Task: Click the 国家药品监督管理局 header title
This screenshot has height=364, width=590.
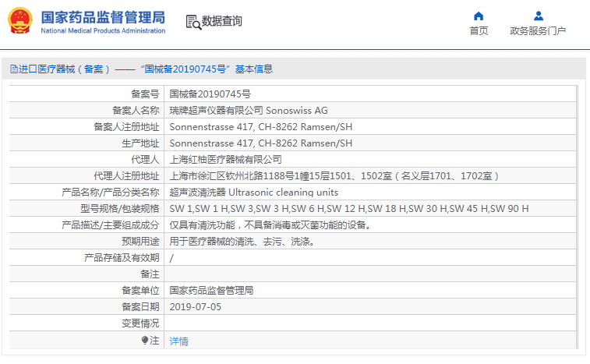Action: [103, 17]
